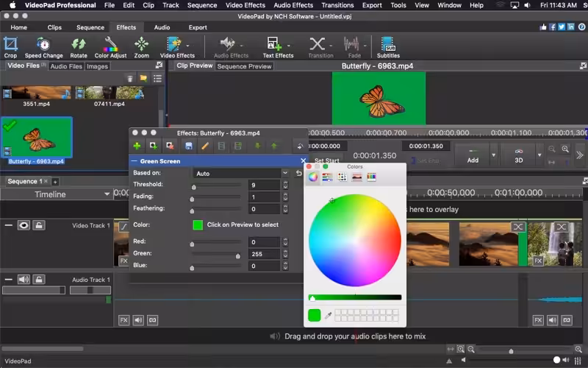The image size is (588, 368).
Task: Expand the 3D button dropdown arrow
Action: pos(539,155)
